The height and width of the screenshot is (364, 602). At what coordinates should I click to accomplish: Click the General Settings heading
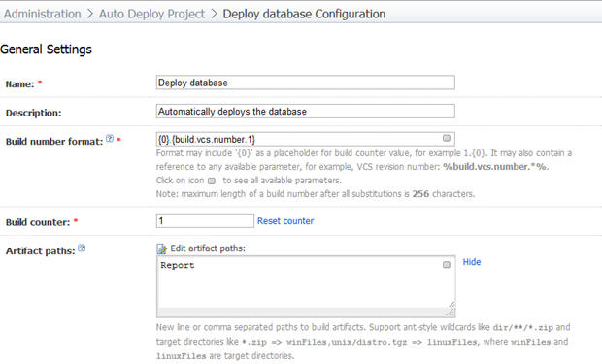(46, 50)
